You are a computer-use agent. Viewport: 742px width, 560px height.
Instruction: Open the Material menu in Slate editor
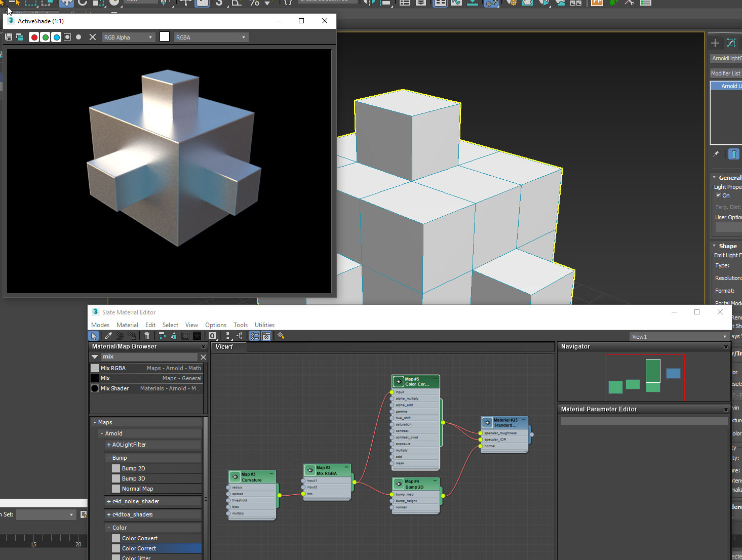(127, 325)
